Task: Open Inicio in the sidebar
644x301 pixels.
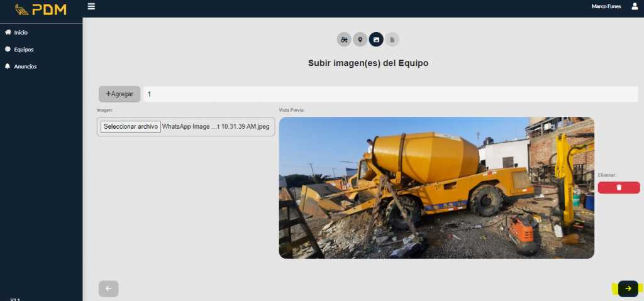Action: tap(21, 32)
